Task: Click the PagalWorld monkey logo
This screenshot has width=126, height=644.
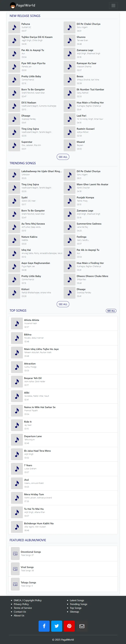Action: (12, 5)
